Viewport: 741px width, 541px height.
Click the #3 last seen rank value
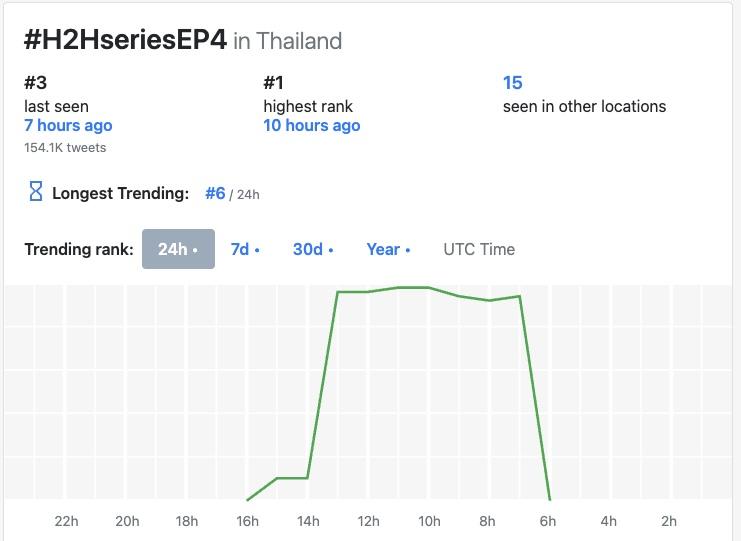pos(36,83)
